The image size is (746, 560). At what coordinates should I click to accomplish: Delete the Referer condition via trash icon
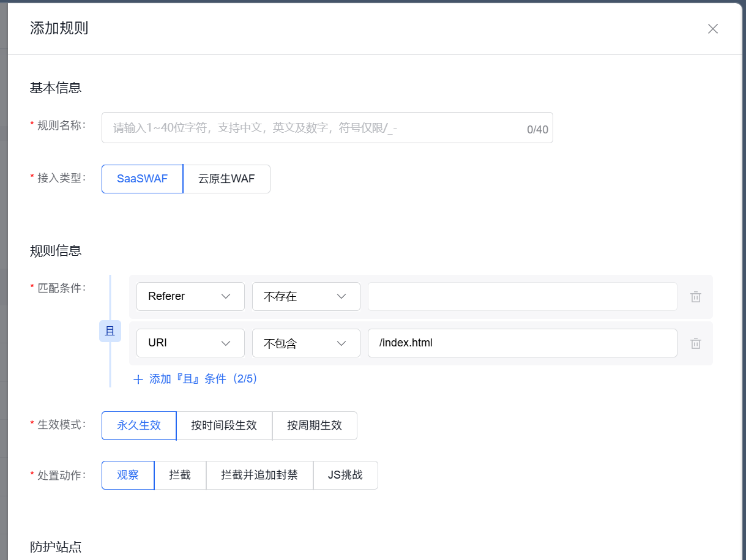click(695, 296)
